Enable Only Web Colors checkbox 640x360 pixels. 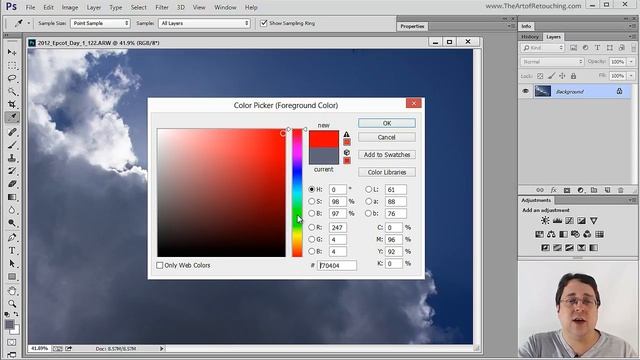160,265
